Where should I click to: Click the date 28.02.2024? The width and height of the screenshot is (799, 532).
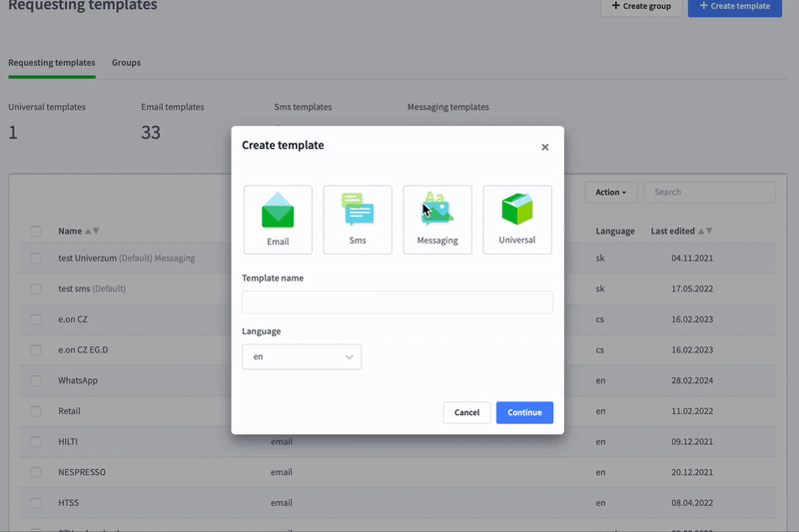click(692, 380)
